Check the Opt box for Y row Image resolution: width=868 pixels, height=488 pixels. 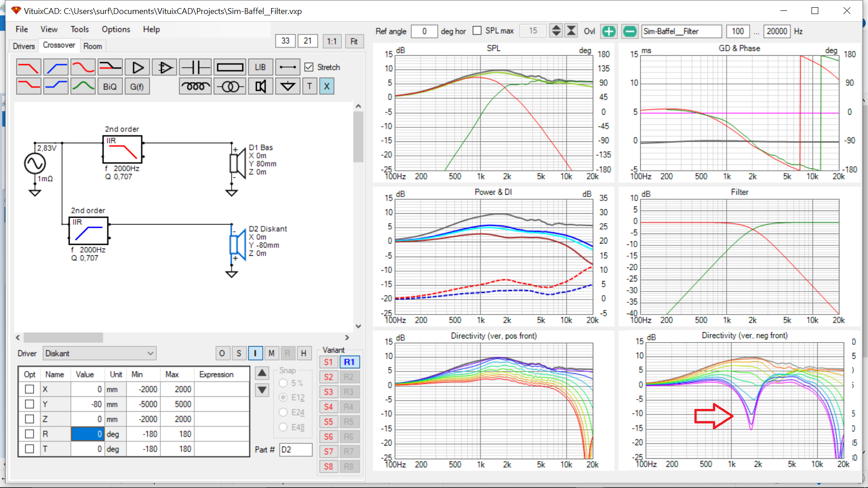click(x=29, y=404)
